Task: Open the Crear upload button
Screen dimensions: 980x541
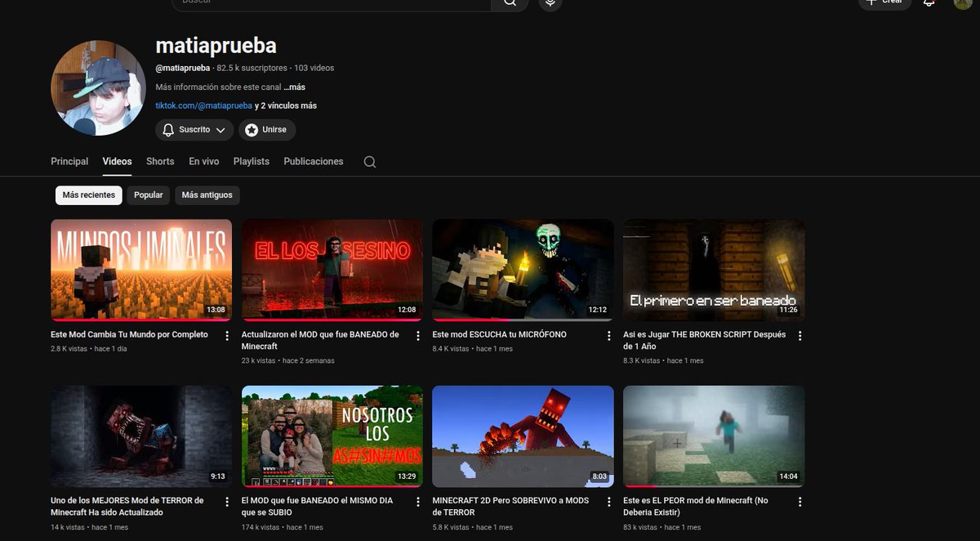Action: 884,2
